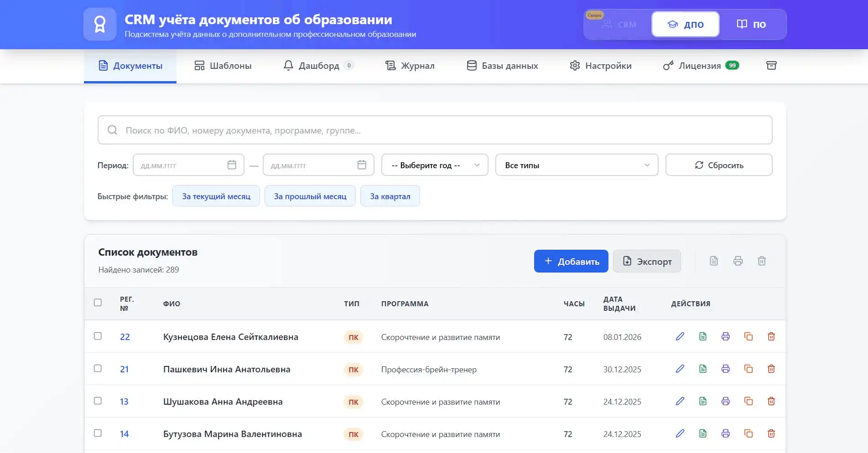Open the archive box icon tab
868x453 pixels.
tap(771, 66)
